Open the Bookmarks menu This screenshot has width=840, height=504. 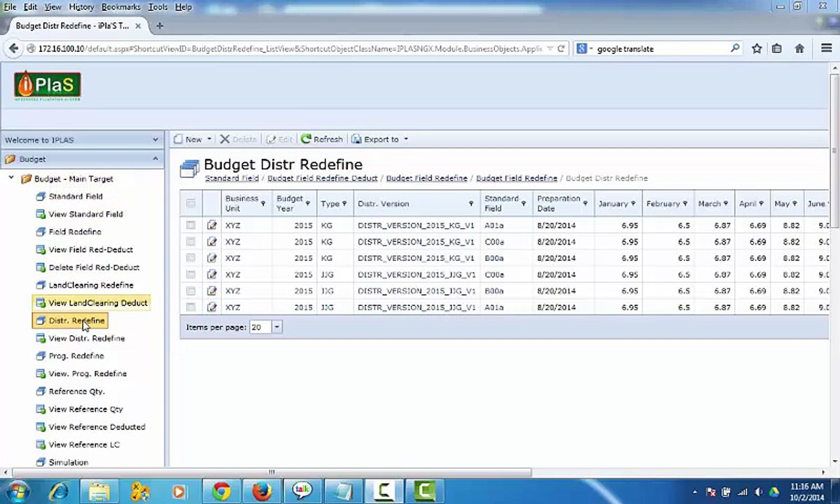121,6
